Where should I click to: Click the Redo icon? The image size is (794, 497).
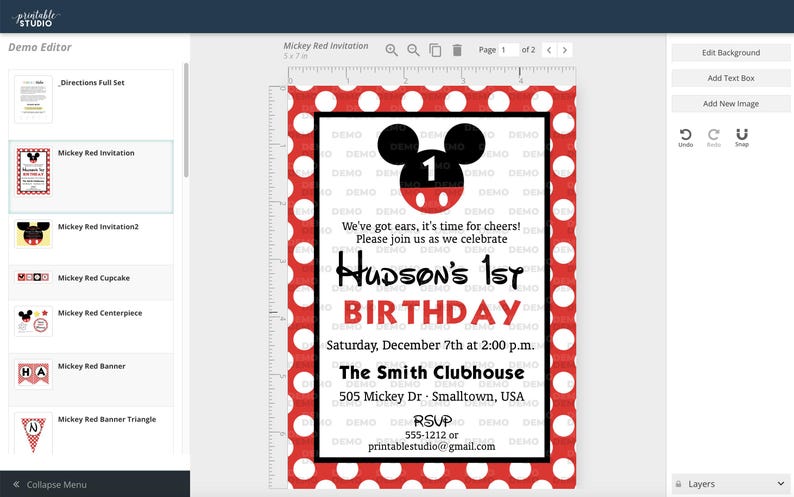(x=713, y=137)
